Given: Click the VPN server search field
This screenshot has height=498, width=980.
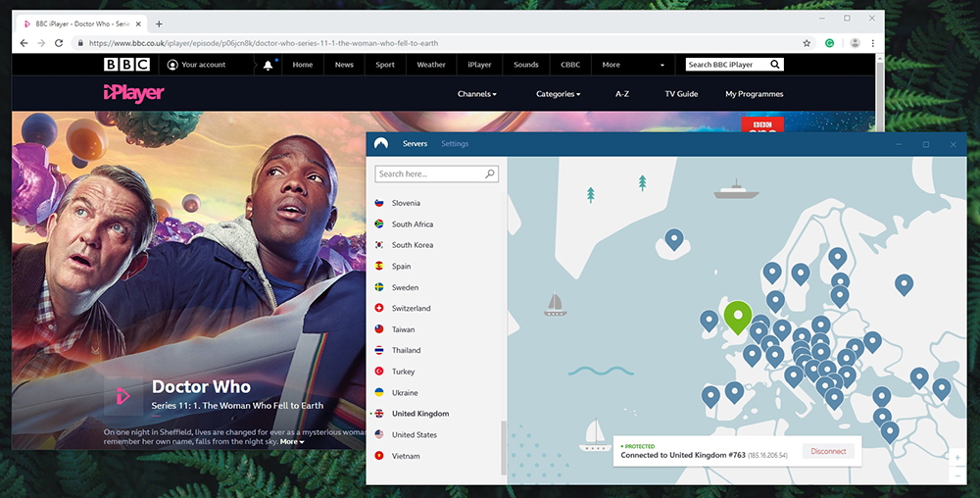Looking at the screenshot, I should (429, 174).
